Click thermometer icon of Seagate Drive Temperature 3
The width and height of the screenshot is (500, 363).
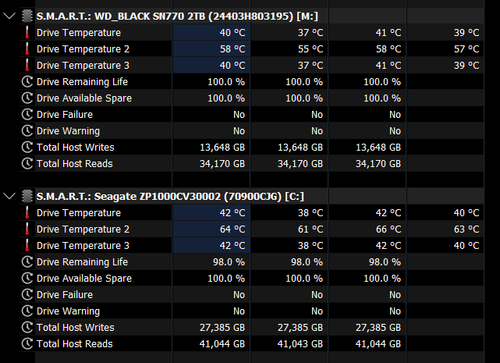tap(27, 245)
